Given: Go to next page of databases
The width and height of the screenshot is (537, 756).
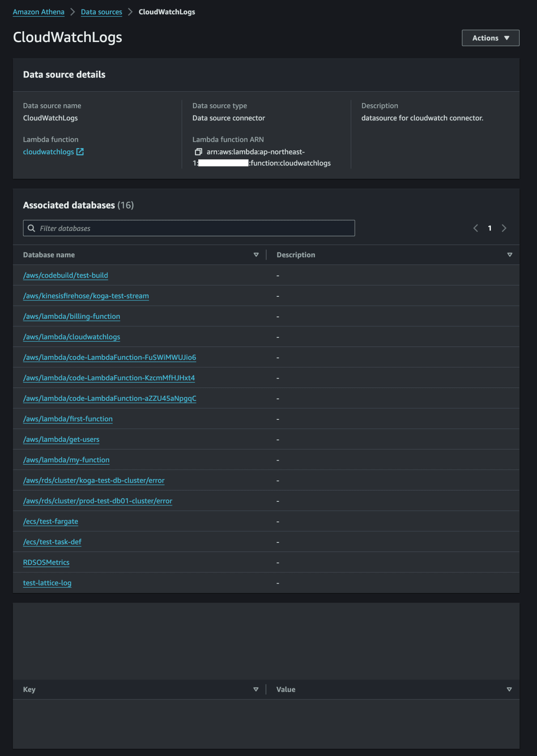Looking at the screenshot, I should [x=504, y=228].
